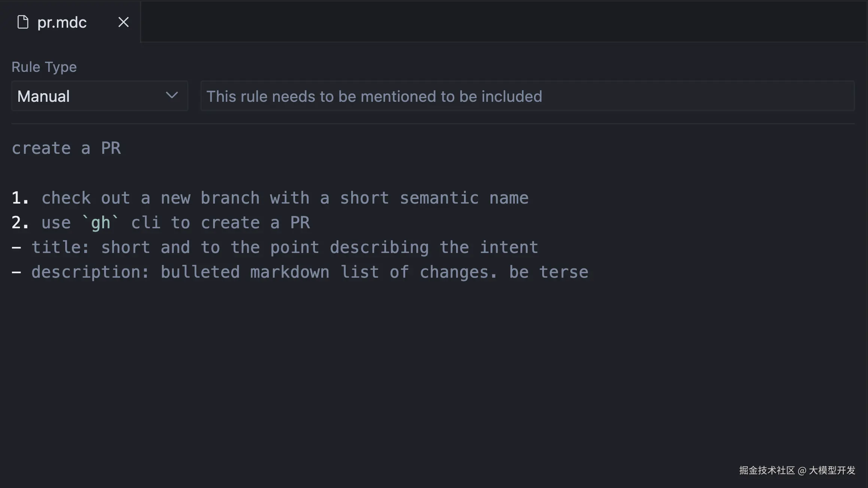This screenshot has height=488, width=868.
Task: Click the word 'Manual' in the selector
Action: [x=44, y=96]
